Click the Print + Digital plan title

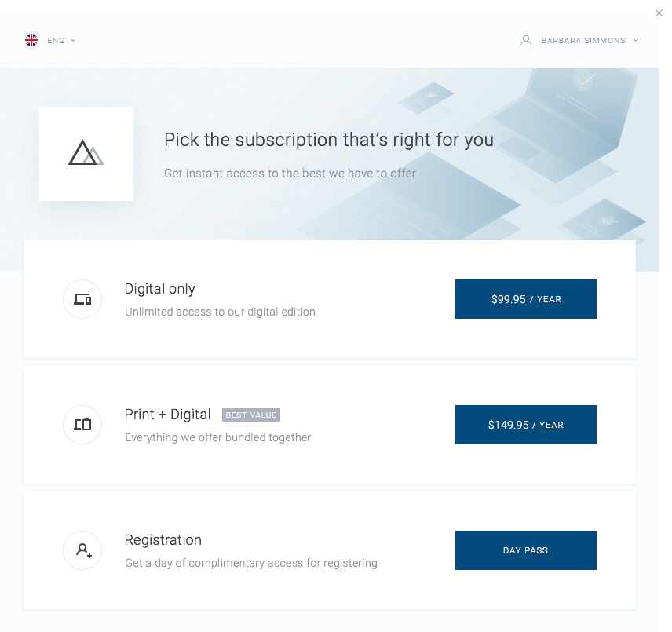point(168,415)
